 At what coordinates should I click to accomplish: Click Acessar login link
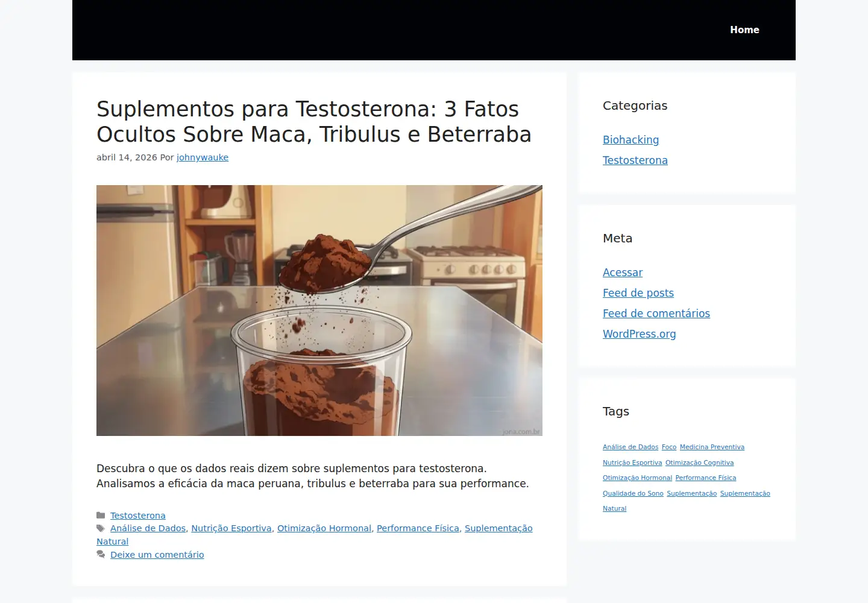tap(623, 273)
